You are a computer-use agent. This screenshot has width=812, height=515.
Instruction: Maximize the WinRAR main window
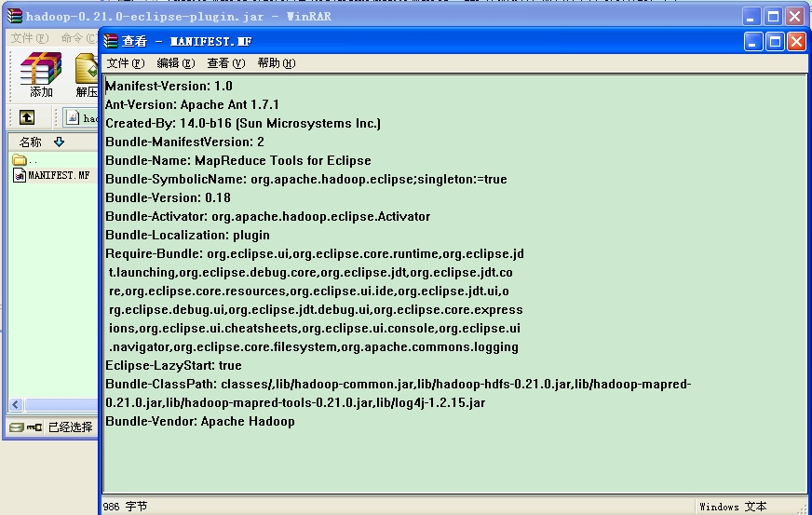pyautogui.click(x=773, y=17)
